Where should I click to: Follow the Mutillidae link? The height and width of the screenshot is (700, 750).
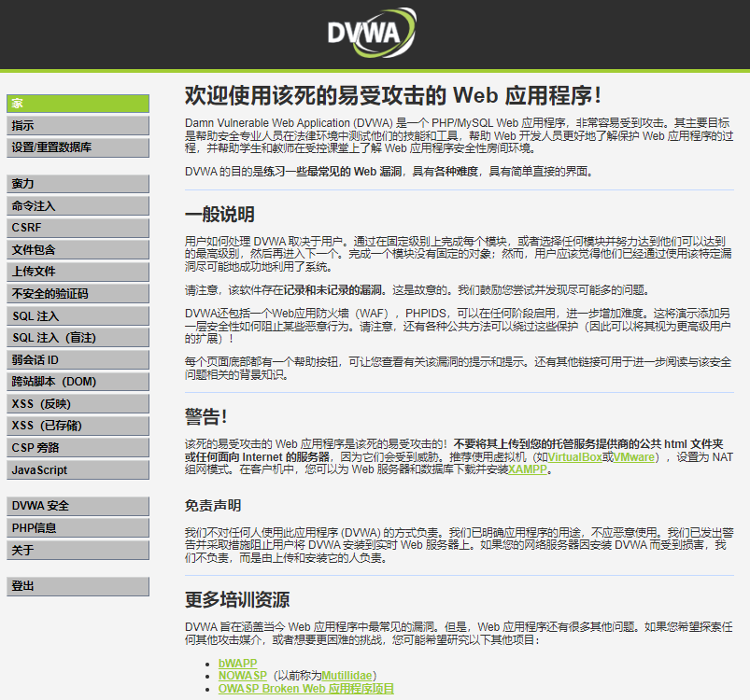pos(347,676)
